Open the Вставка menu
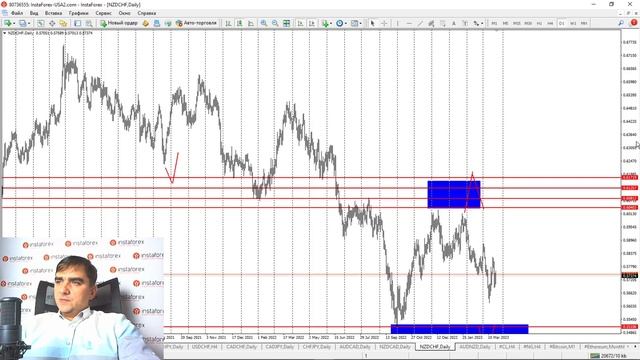This screenshot has height=360, width=640. click(x=53, y=13)
